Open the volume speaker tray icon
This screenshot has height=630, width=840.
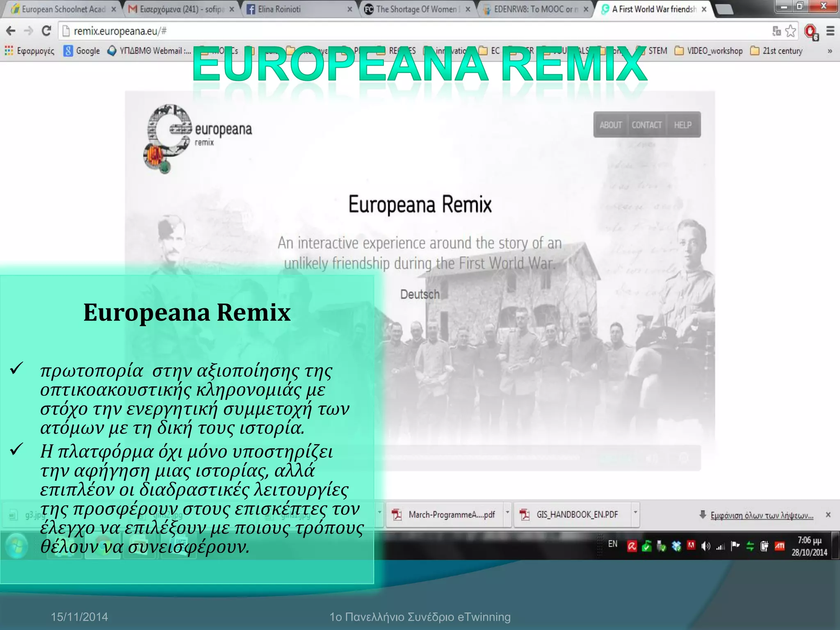coord(705,546)
